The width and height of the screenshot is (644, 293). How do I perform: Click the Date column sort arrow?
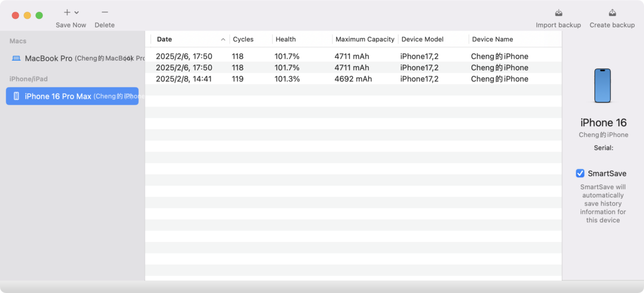click(x=223, y=39)
